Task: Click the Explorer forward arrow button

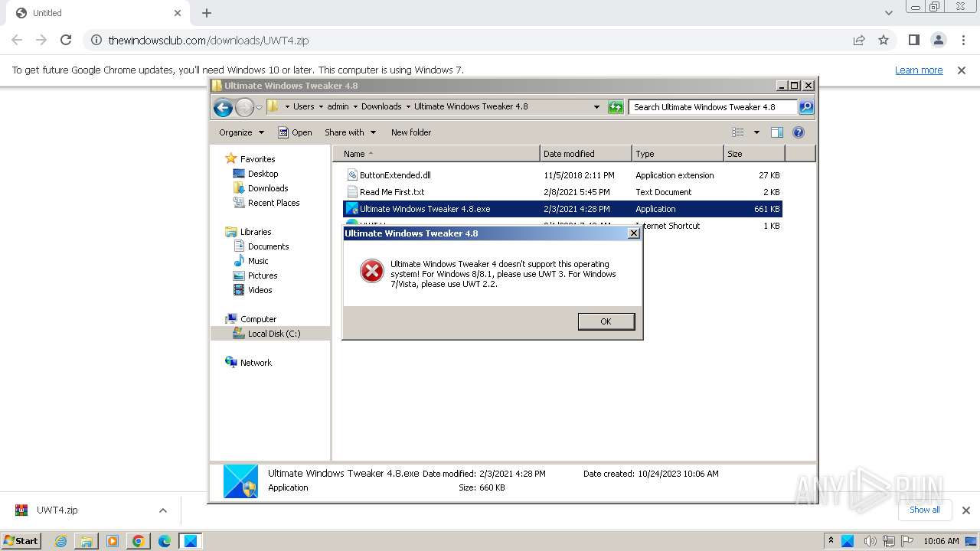Action: pos(244,107)
